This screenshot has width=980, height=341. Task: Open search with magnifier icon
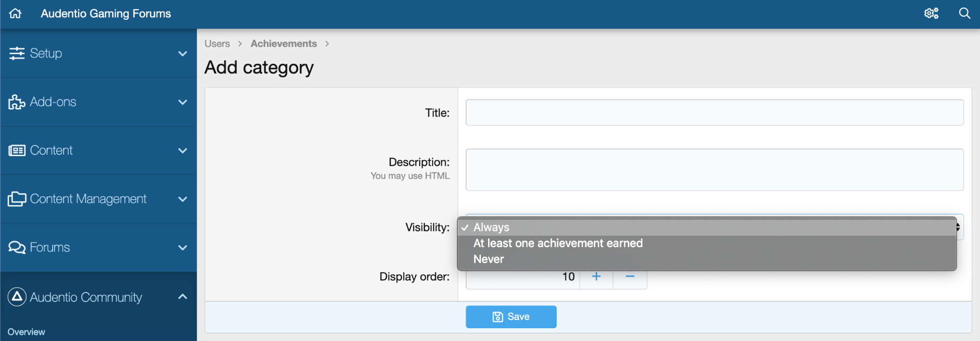tap(964, 13)
